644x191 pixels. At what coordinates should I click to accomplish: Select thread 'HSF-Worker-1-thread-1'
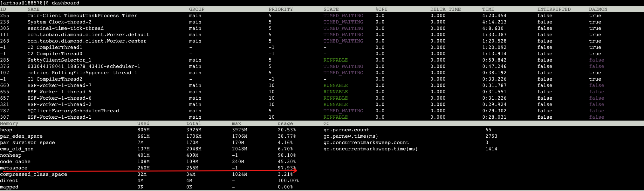(59, 117)
